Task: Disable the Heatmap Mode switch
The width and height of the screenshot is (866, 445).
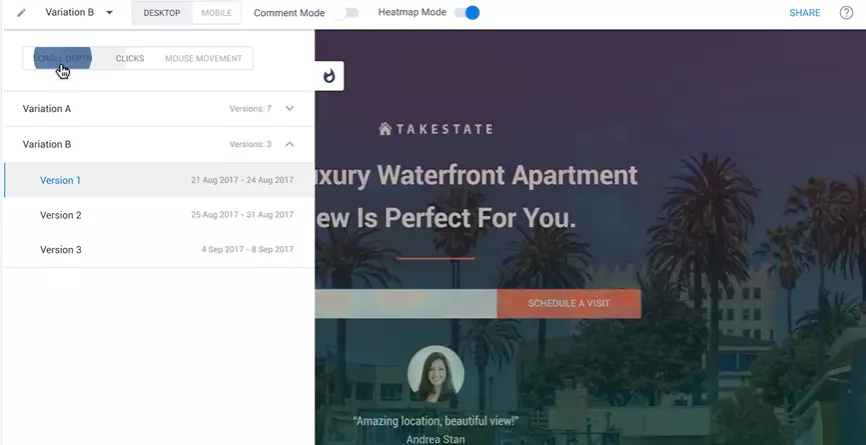Action: tap(467, 13)
